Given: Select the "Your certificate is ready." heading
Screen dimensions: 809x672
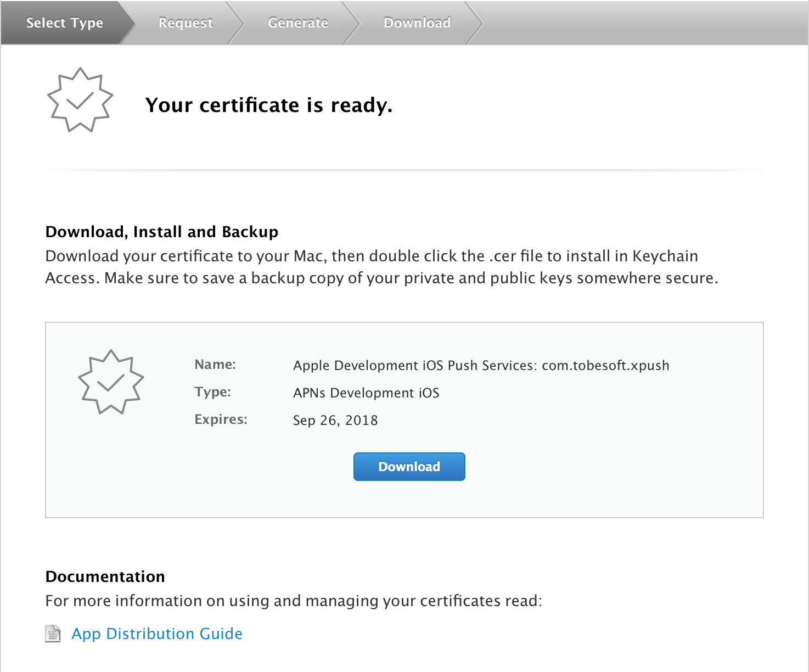Looking at the screenshot, I should [269, 105].
